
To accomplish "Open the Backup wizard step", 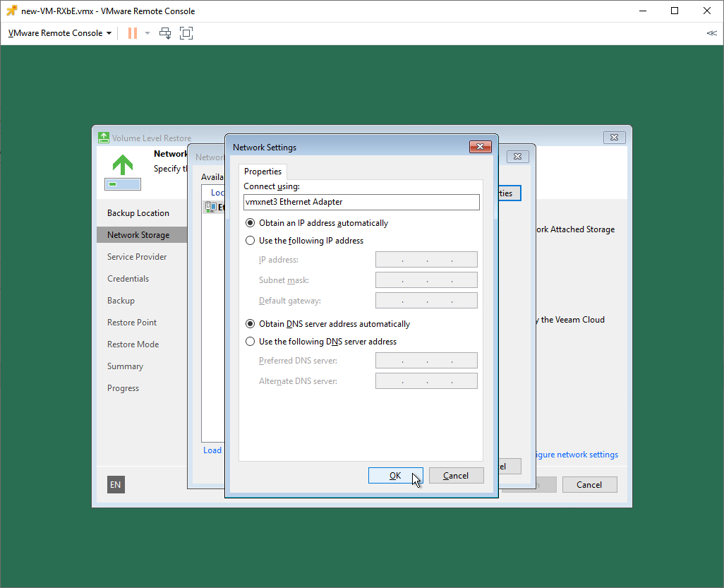I will point(121,301).
